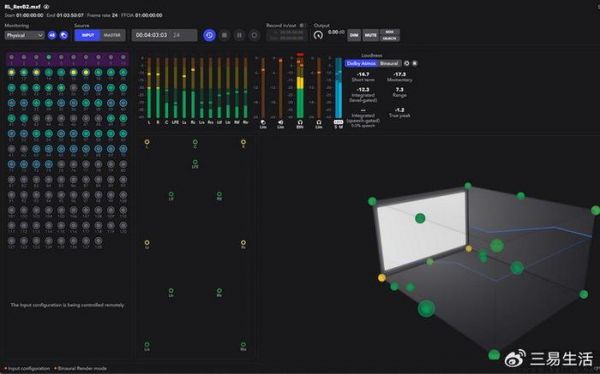Pause playback using the pause button
600x374 pixels.
click(x=239, y=35)
